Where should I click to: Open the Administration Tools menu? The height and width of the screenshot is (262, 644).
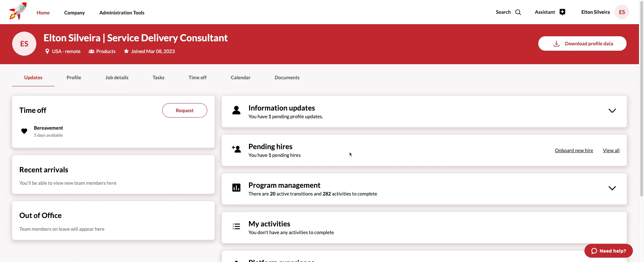[122, 13]
